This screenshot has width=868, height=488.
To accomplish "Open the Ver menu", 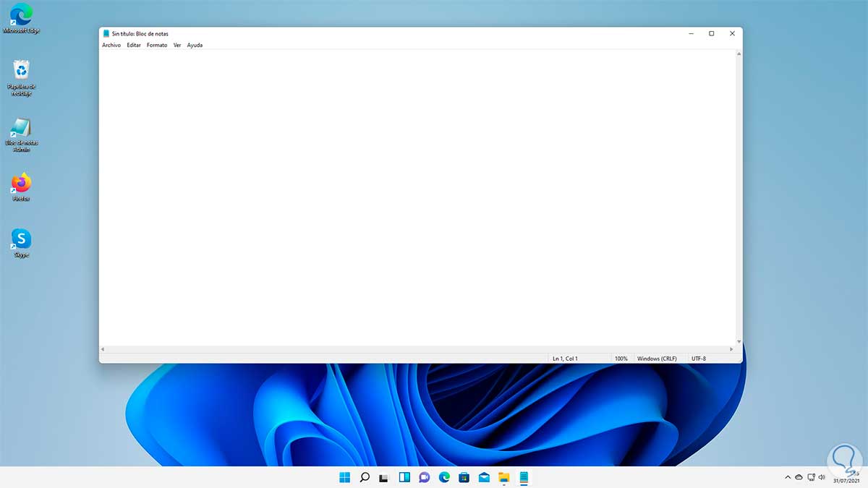I will click(x=177, y=45).
